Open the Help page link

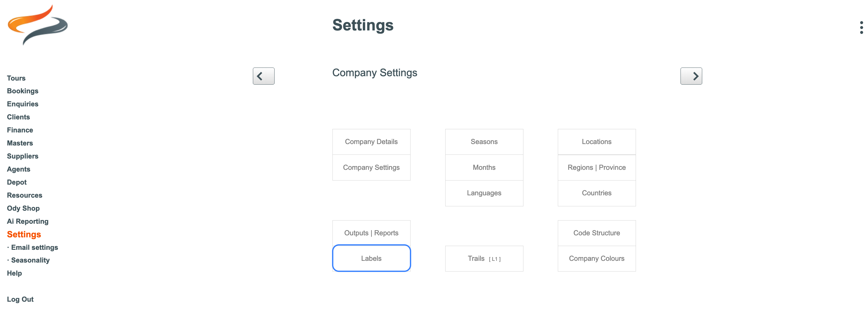pyautogui.click(x=14, y=273)
